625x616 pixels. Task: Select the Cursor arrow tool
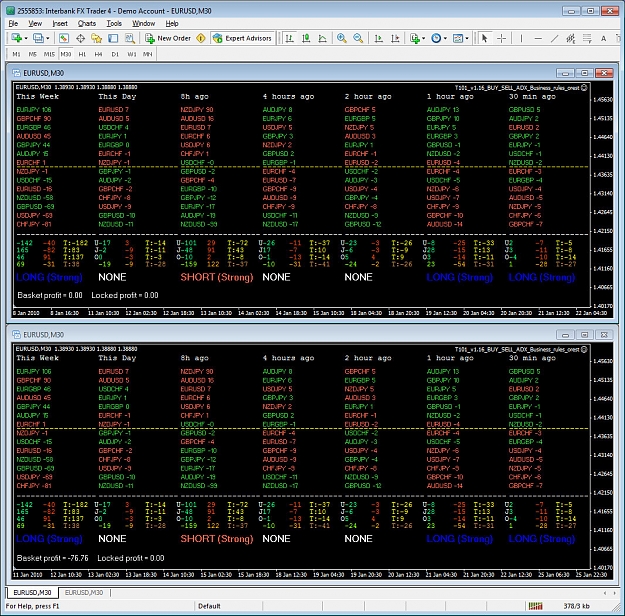tap(484, 38)
